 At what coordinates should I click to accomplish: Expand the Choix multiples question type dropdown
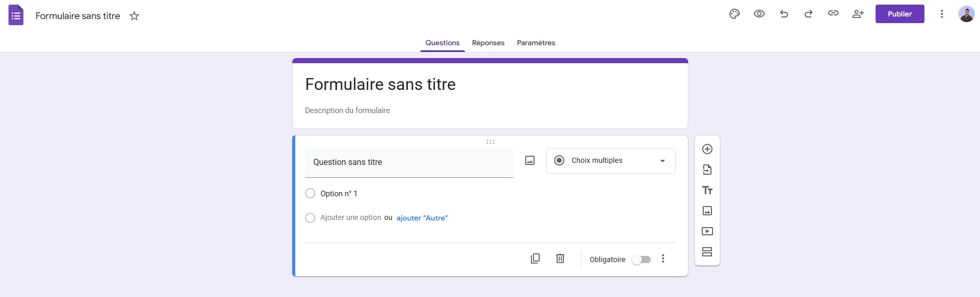point(610,161)
